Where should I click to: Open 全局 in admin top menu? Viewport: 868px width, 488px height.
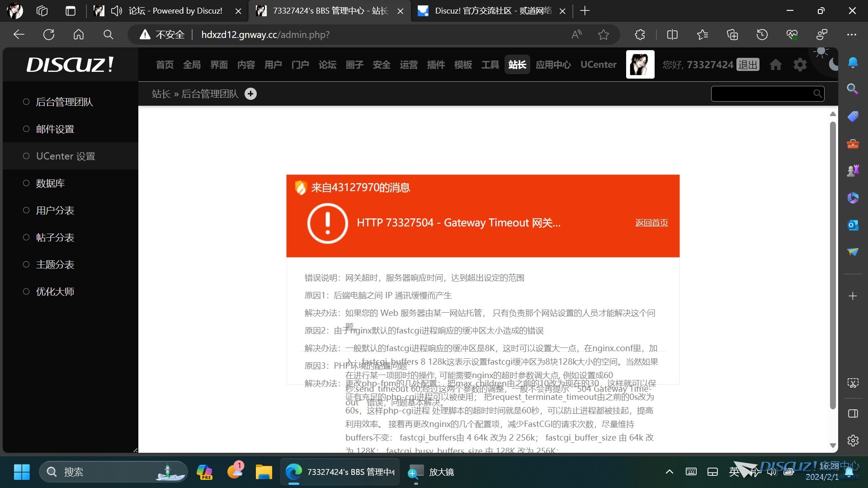tap(192, 65)
